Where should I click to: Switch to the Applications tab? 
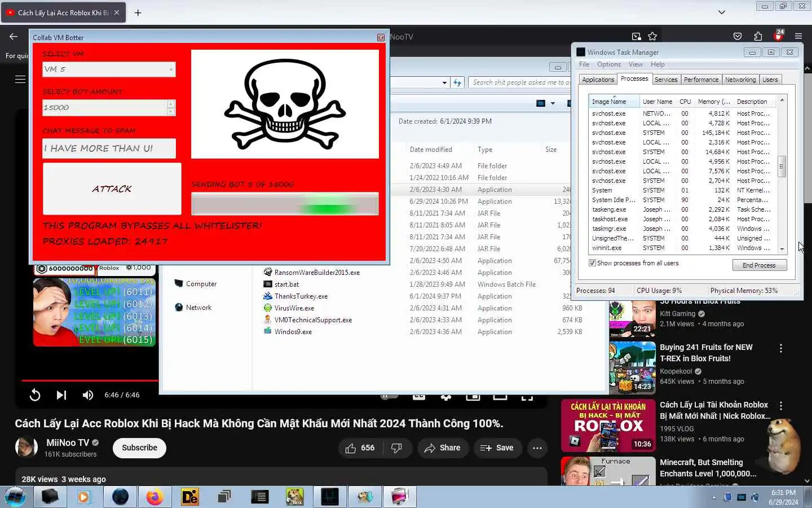(x=598, y=80)
